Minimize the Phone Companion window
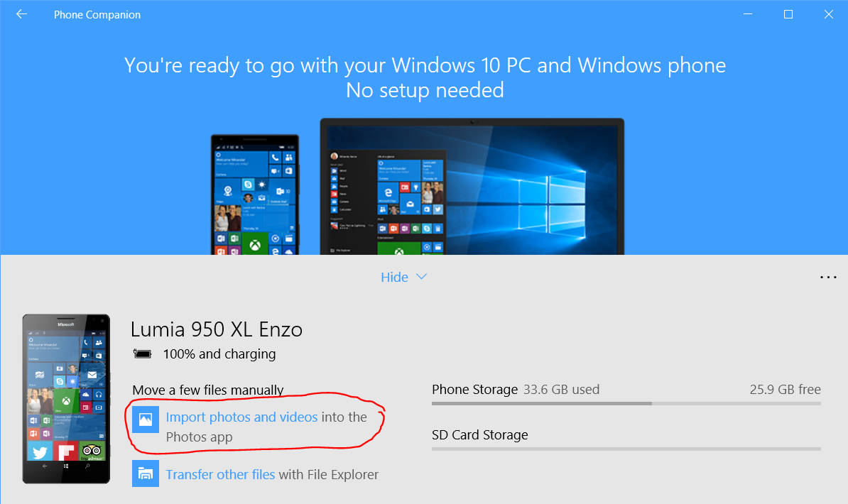 749,14
